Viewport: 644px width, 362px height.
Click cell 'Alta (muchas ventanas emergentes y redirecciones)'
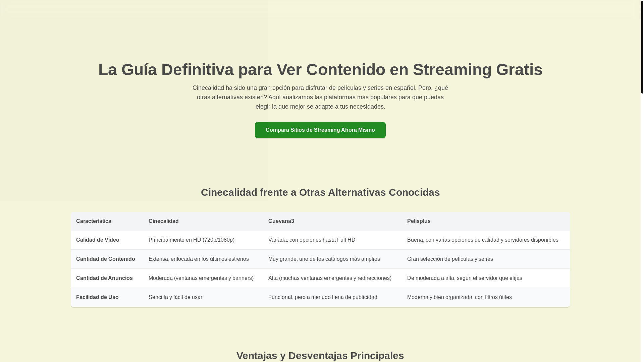click(x=332, y=278)
